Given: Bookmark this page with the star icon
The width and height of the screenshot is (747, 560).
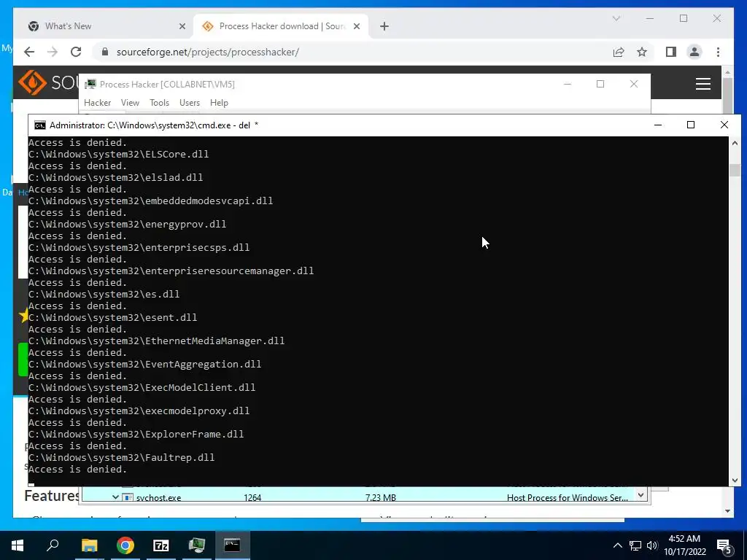Looking at the screenshot, I should pos(642,52).
